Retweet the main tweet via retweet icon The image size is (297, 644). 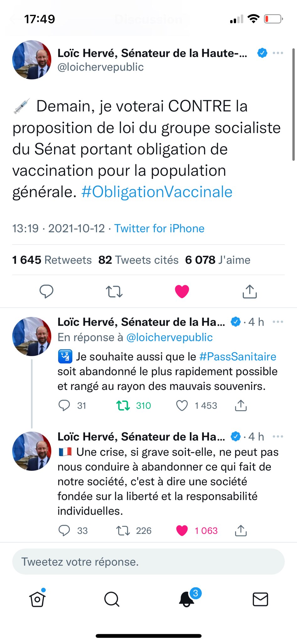pos(114,291)
